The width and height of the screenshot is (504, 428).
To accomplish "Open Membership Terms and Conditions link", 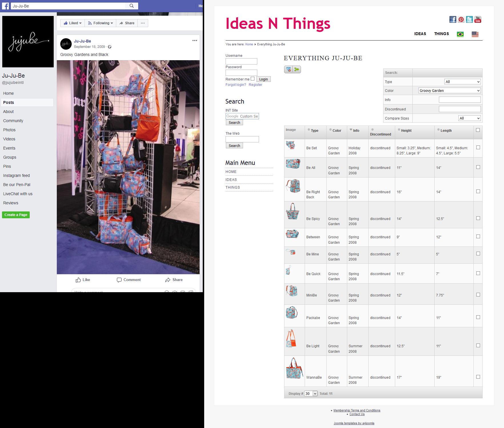I will click(357, 411).
